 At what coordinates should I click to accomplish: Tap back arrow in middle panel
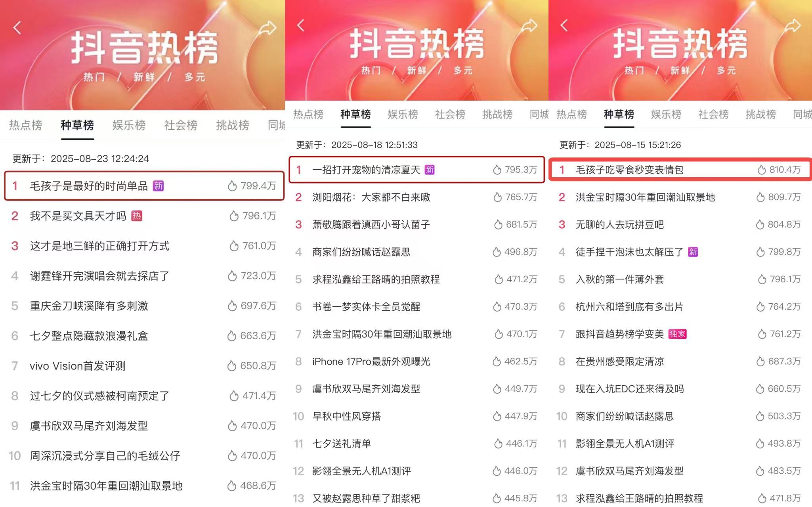(301, 25)
